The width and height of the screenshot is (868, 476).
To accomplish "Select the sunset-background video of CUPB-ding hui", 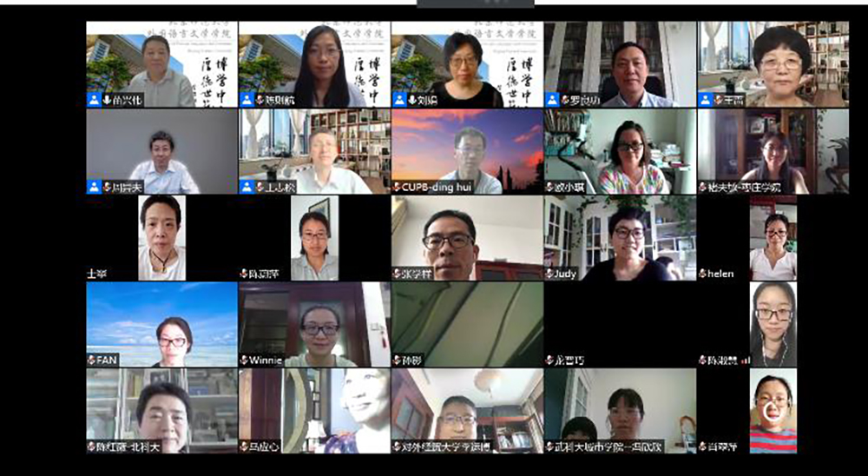I will tap(467, 145).
